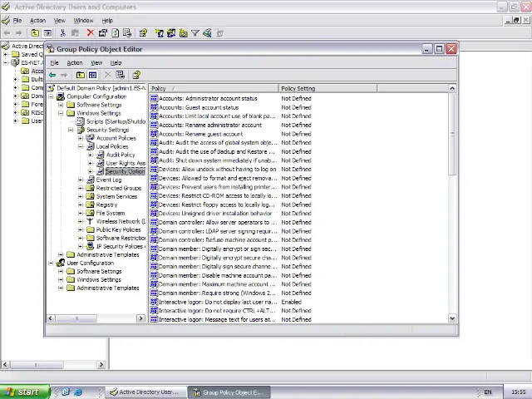Select the Audit Policy tree item

(x=121, y=155)
